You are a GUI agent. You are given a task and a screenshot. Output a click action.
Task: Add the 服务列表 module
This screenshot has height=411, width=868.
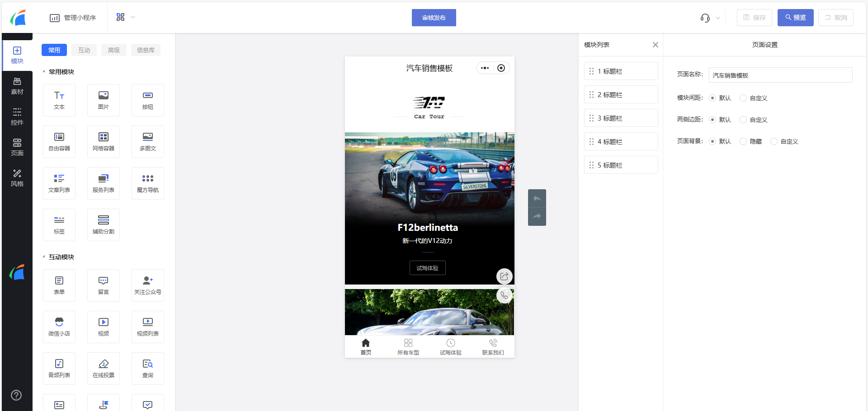pos(104,183)
